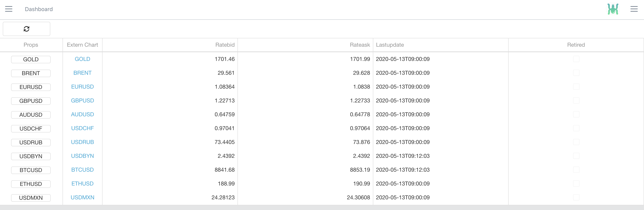Enable the Retired checkbox for EURUSD
Viewport: 644px width, 210px height.
click(x=576, y=87)
